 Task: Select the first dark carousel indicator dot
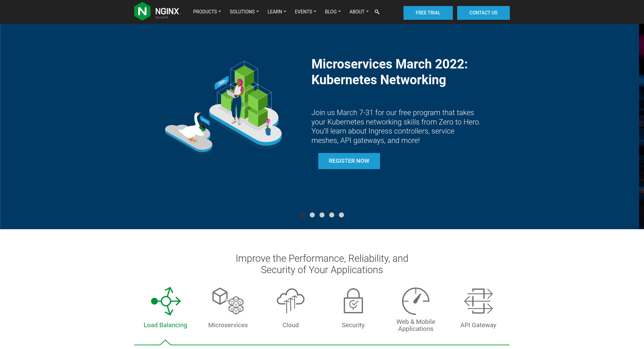click(x=303, y=215)
